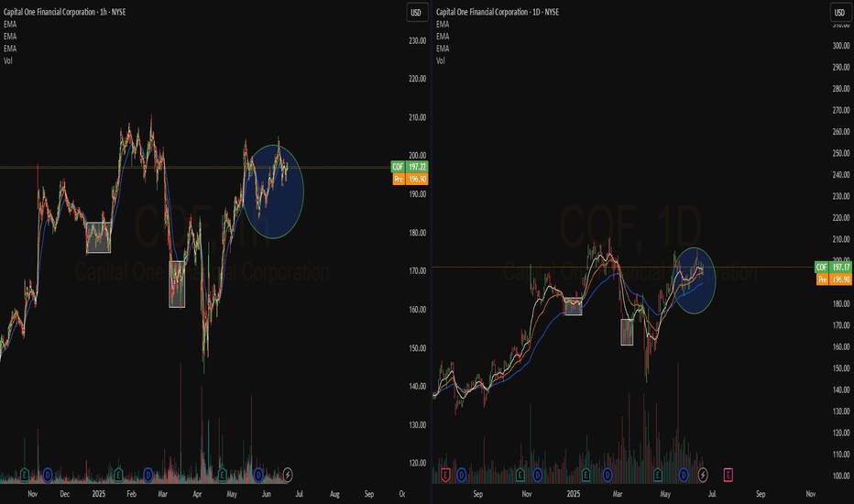Click 130.00 on the 1D price axis
This screenshot has width=854, height=504.
click(841, 411)
